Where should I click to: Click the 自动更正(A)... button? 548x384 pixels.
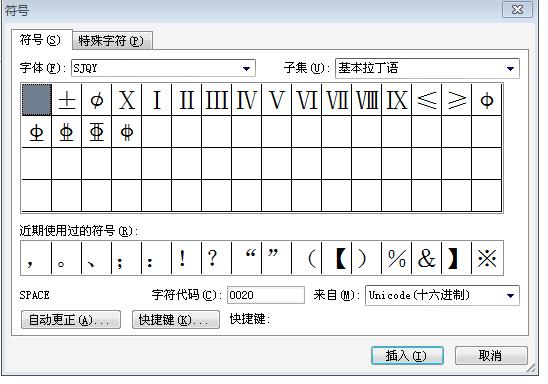tap(71, 320)
